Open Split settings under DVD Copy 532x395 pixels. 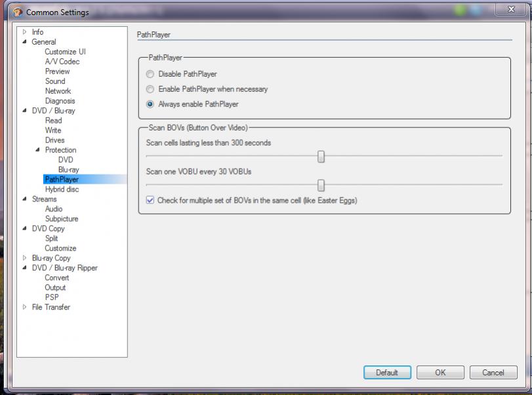52,239
